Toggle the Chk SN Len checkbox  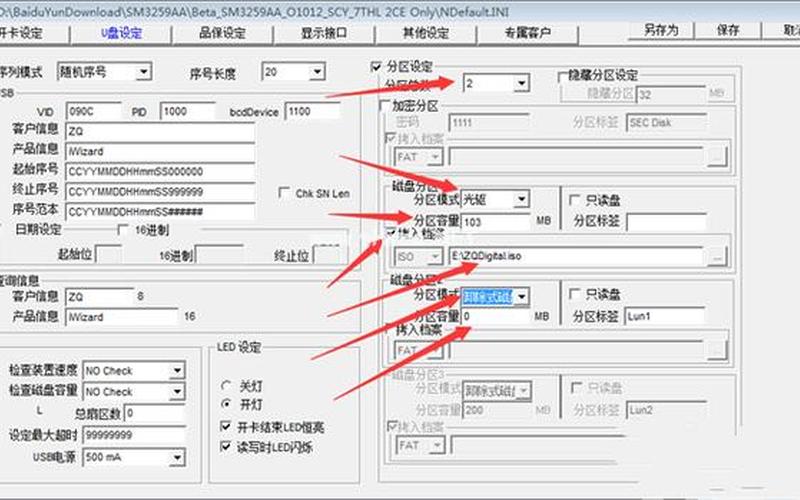point(284,193)
